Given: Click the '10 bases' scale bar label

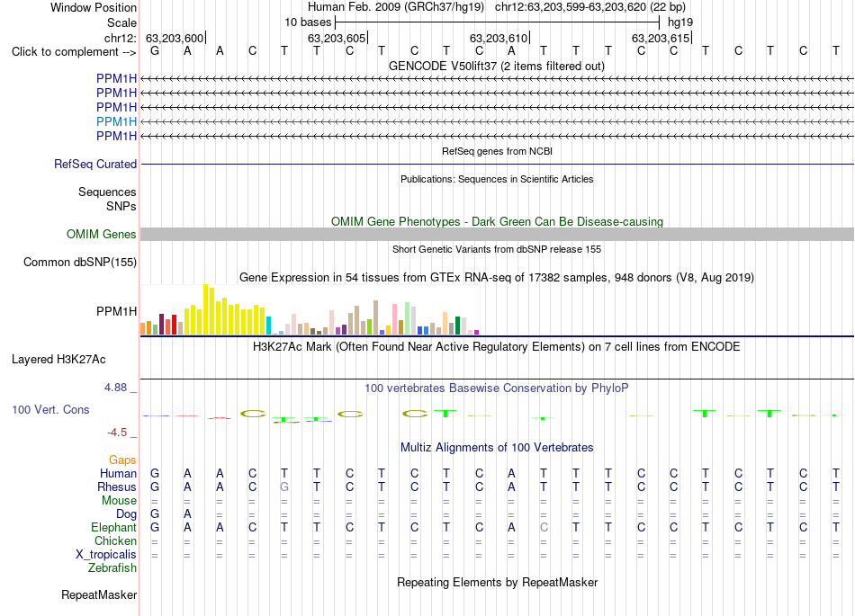Looking at the screenshot, I should click(308, 22).
